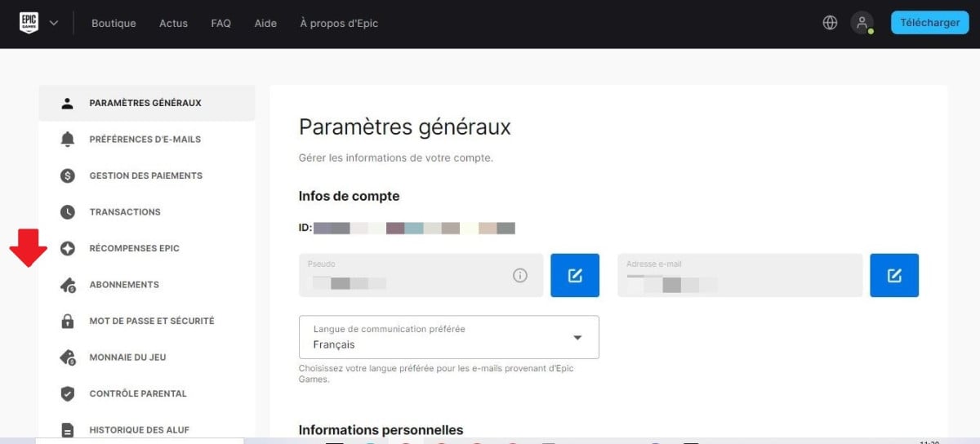Open the FAQ link
Screen dimensions: 980x444
tap(220, 23)
